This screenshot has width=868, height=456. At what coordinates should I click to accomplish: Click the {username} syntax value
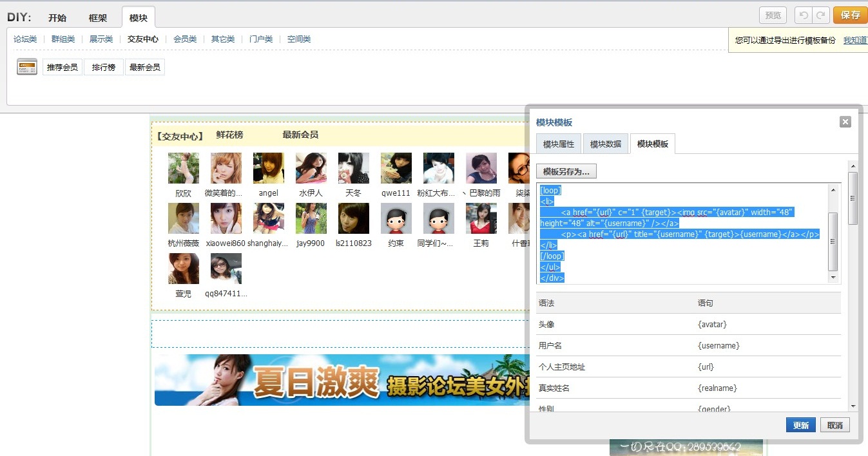click(719, 346)
